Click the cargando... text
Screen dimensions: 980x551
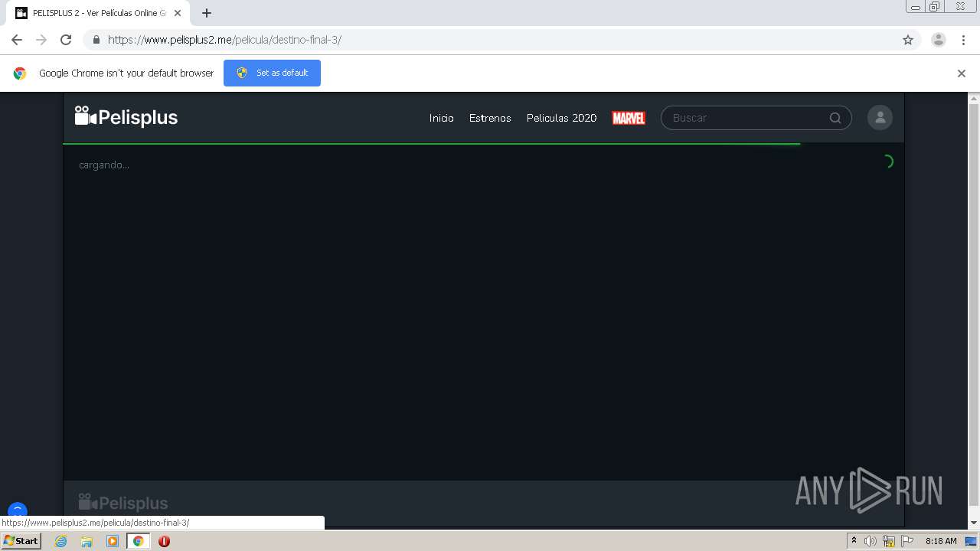(104, 165)
